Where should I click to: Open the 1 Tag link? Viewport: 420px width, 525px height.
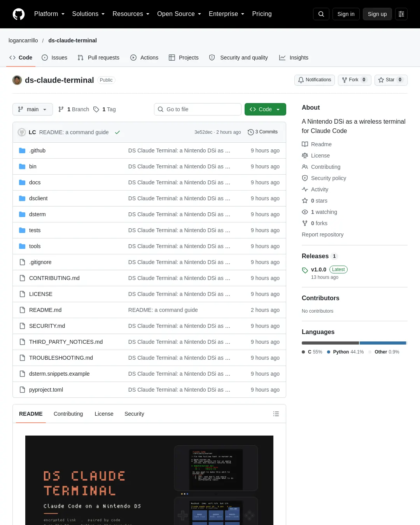(105, 109)
